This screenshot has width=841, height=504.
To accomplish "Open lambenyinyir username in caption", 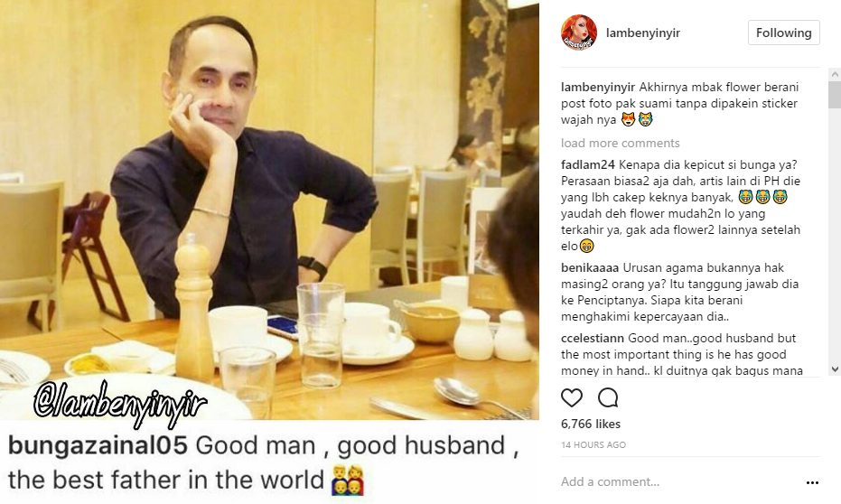I will [598, 88].
